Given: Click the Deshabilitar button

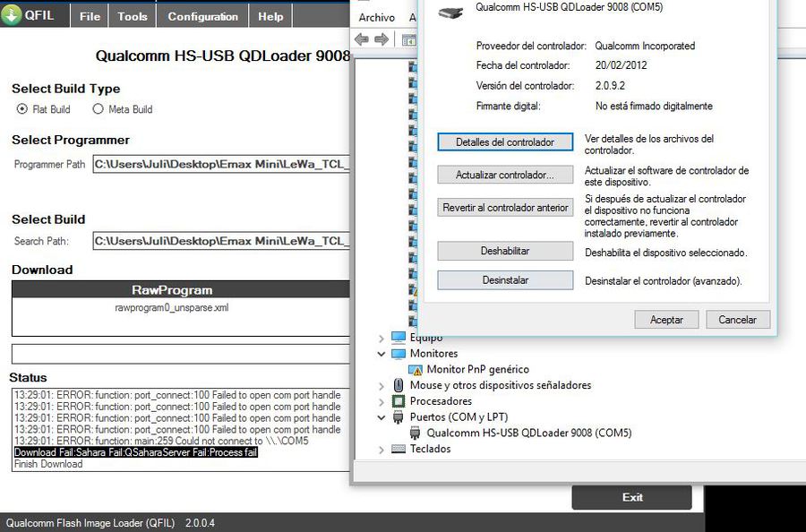Looking at the screenshot, I should (x=505, y=251).
